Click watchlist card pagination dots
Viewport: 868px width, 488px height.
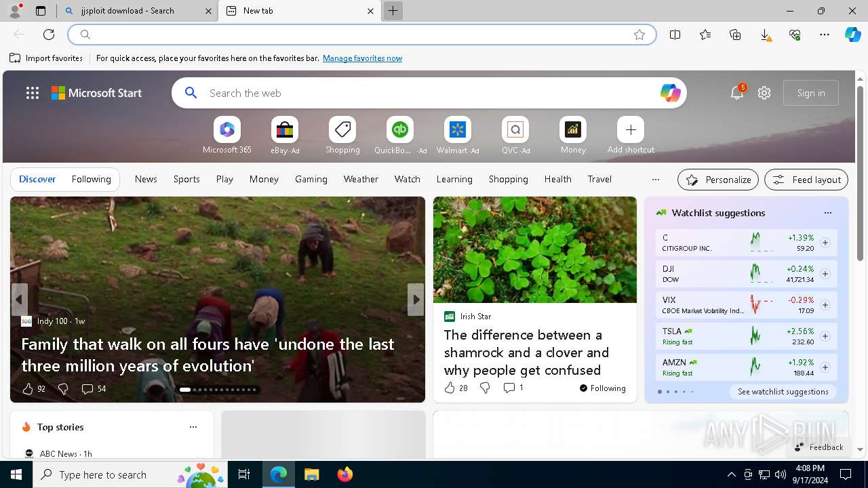[675, 392]
